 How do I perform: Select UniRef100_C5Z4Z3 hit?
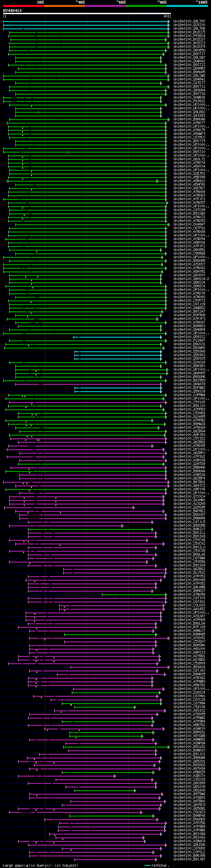point(189,812)
